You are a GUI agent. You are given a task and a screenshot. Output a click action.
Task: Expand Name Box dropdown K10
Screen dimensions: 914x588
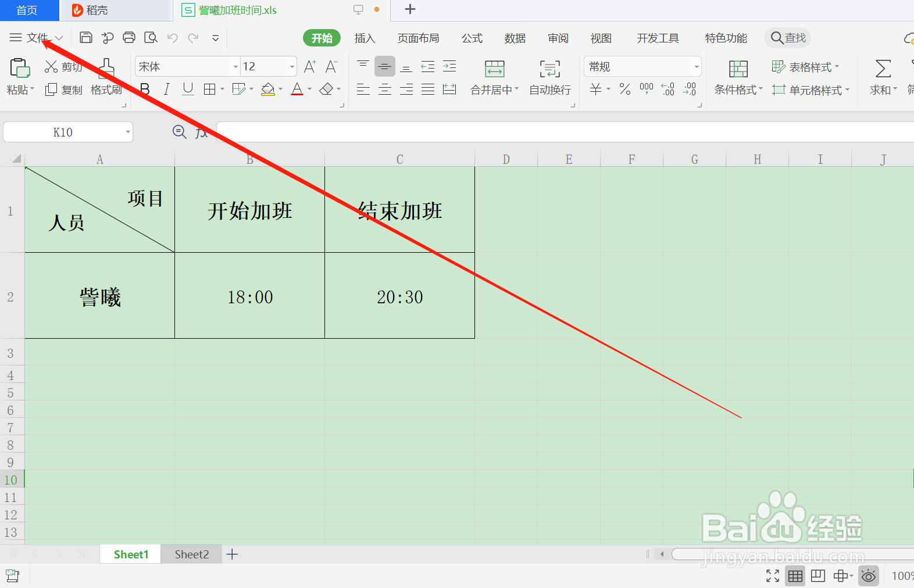[128, 132]
